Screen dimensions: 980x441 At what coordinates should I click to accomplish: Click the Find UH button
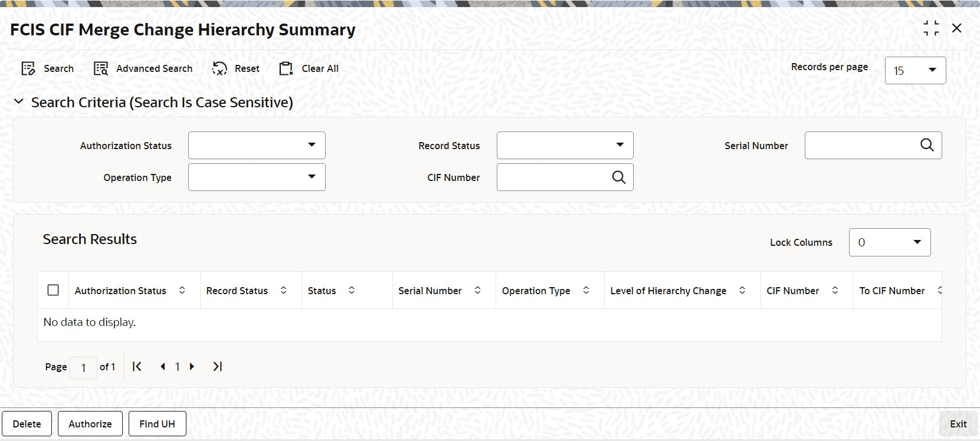[x=158, y=424]
